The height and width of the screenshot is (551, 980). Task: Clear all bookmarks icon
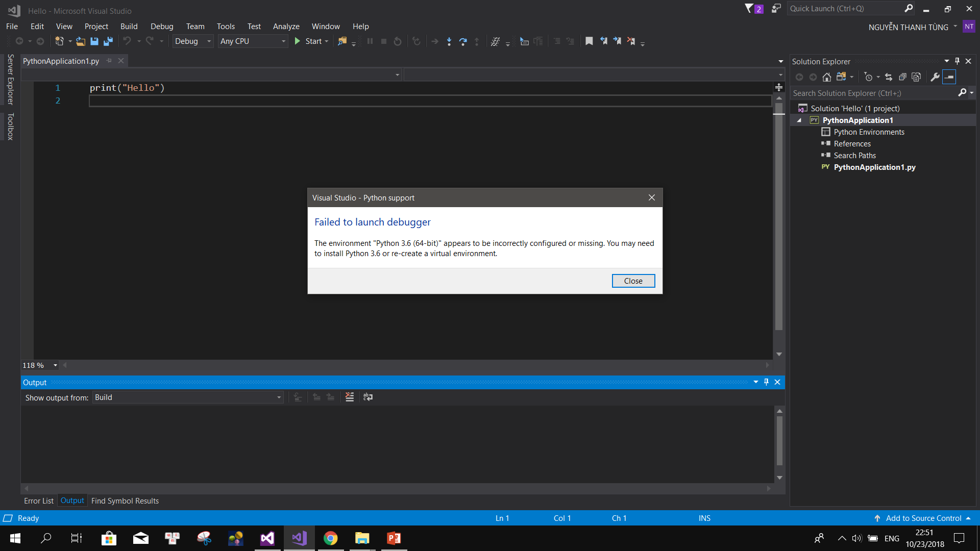[x=631, y=41]
